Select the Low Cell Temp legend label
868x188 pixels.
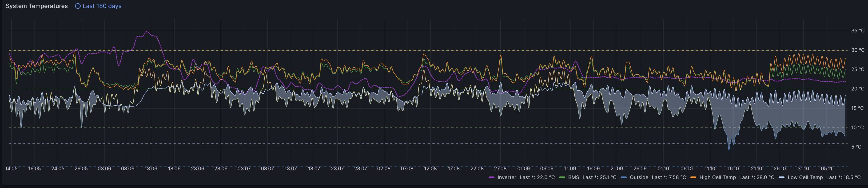[805, 178]
